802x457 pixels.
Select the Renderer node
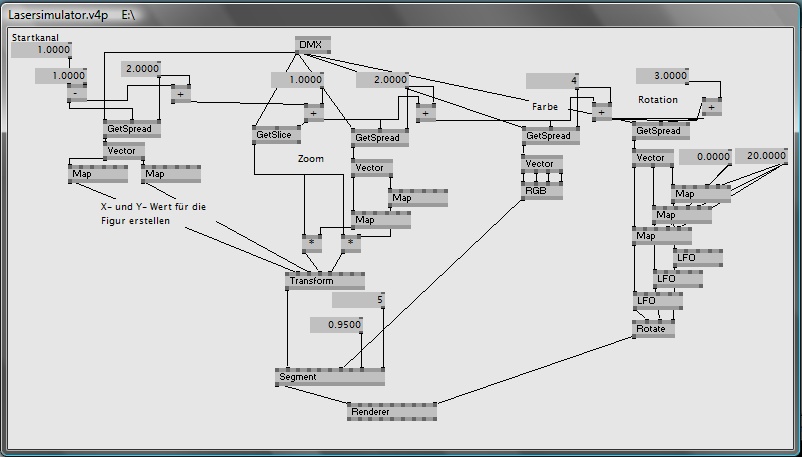pyautogui.click(x=391, y=411)
